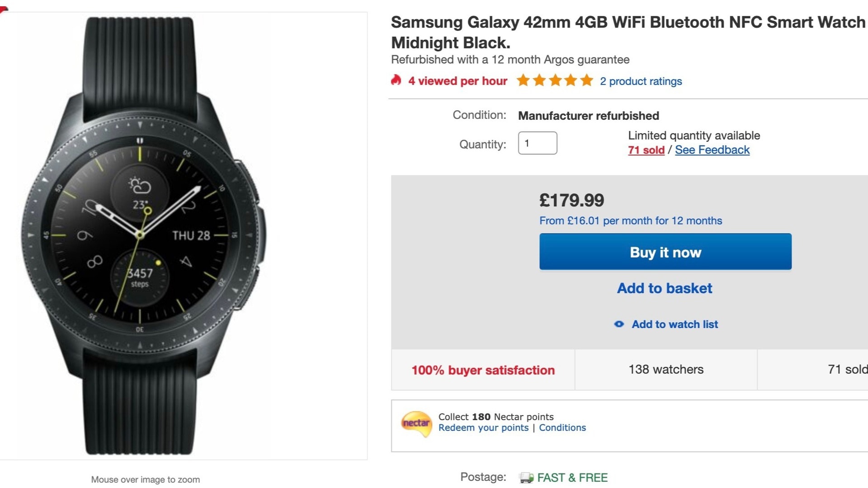The image size is (868, 488).
Task: Click the quantity input field
Action: (538, 143)
